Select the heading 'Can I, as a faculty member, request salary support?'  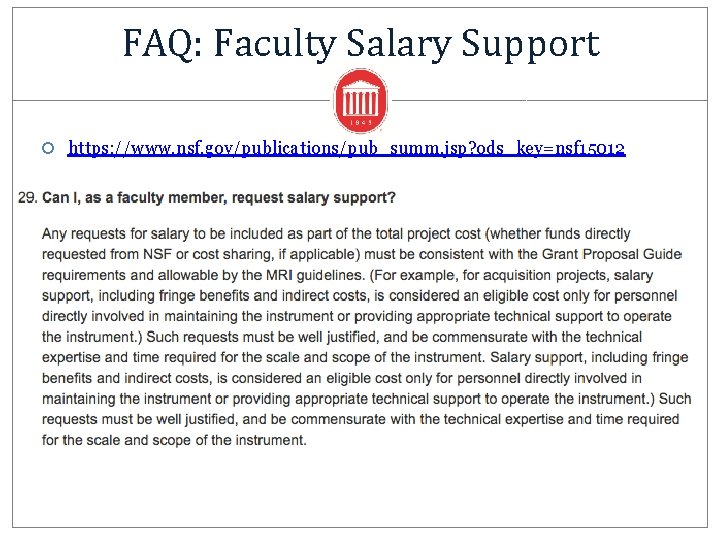(x=219, y=198)
